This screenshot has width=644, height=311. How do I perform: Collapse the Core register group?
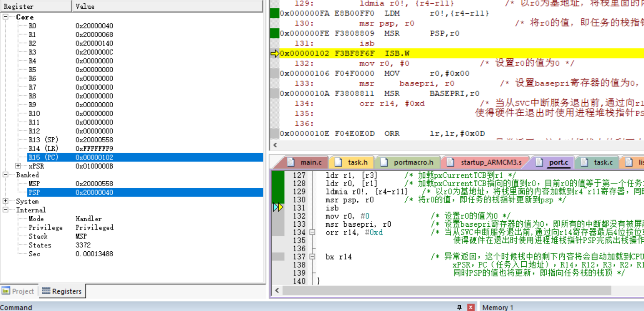[x=6, y=17]
